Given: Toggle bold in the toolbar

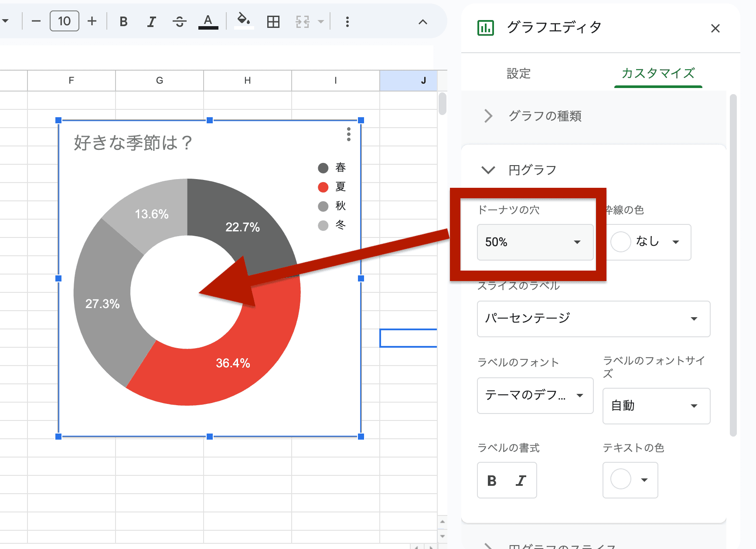Looking at the screenshot, I should [x=123, y=22].
